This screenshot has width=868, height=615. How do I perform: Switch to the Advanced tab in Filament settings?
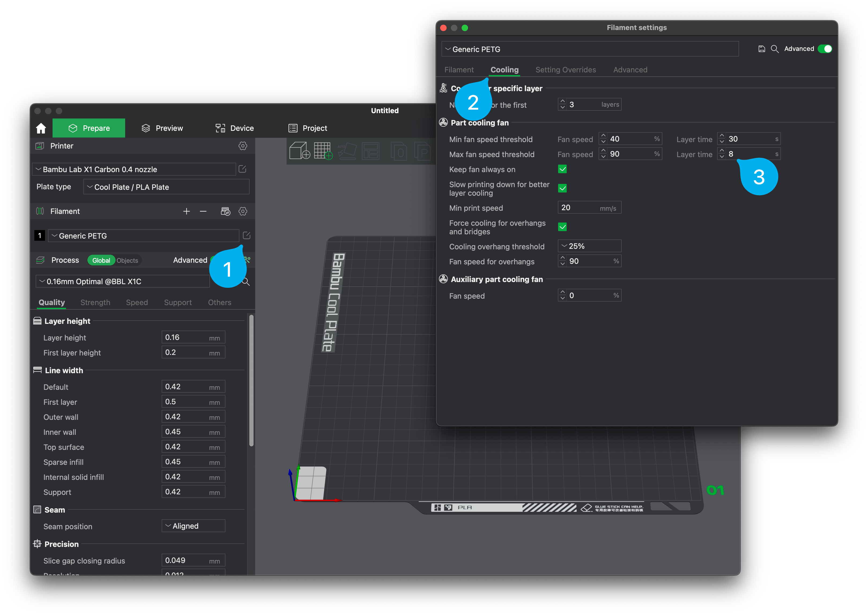(x=628, y=69)
